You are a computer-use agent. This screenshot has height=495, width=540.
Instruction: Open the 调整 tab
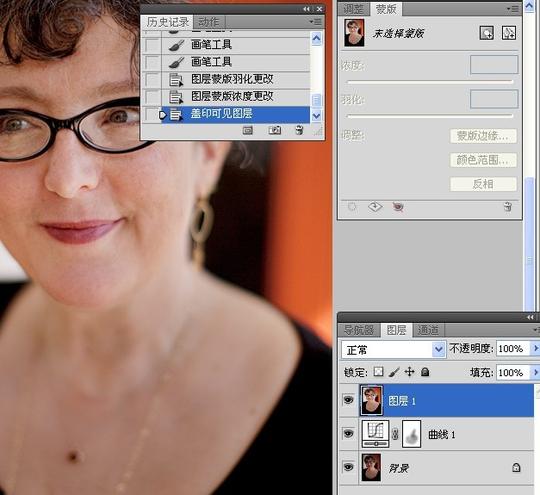(354, 9)
